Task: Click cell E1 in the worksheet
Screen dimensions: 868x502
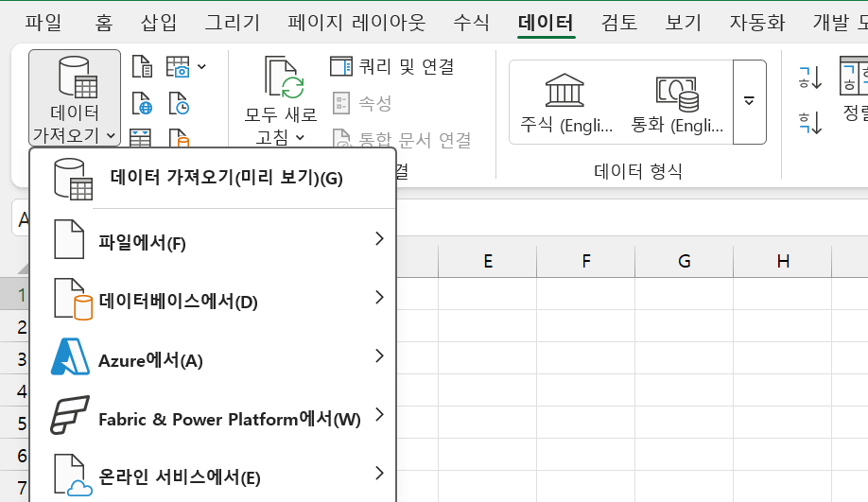Action: click(x=488, y=294)
